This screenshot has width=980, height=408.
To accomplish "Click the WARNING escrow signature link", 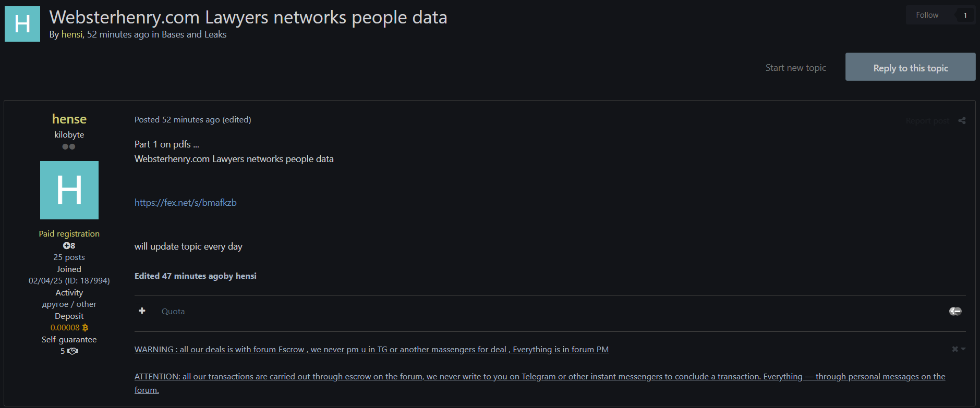I will 371,349.
